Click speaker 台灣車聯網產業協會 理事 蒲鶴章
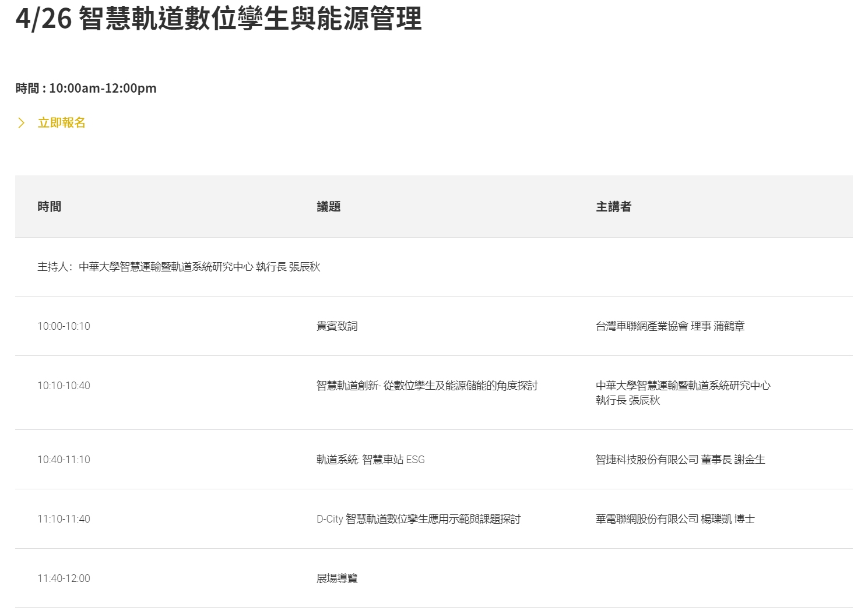The width and height of the screenshot is (868, 614). [670, 326]
